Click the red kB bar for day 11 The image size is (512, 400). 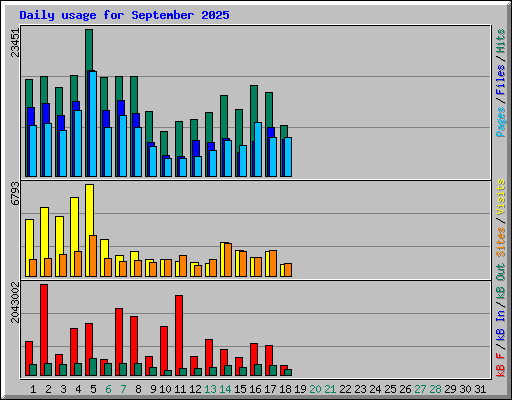179,332
